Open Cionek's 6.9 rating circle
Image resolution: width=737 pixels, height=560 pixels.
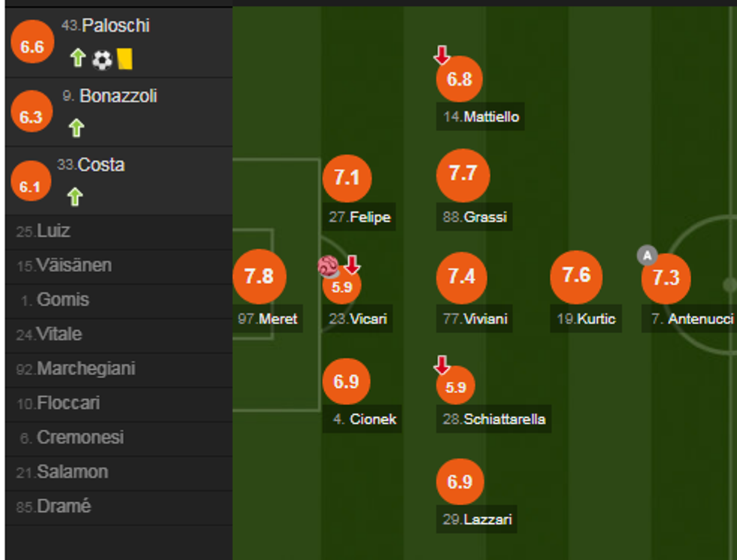click(346, 382)
